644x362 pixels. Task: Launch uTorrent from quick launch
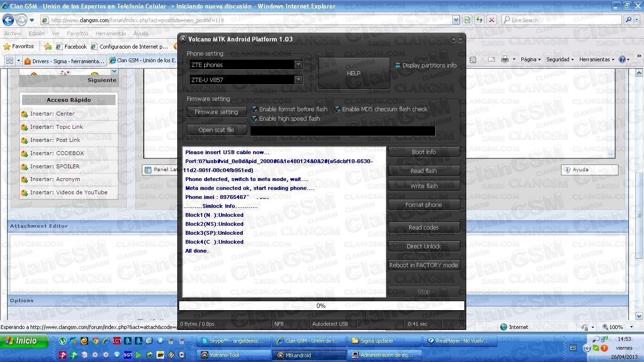pyautogui.click(x=62, y=341)
